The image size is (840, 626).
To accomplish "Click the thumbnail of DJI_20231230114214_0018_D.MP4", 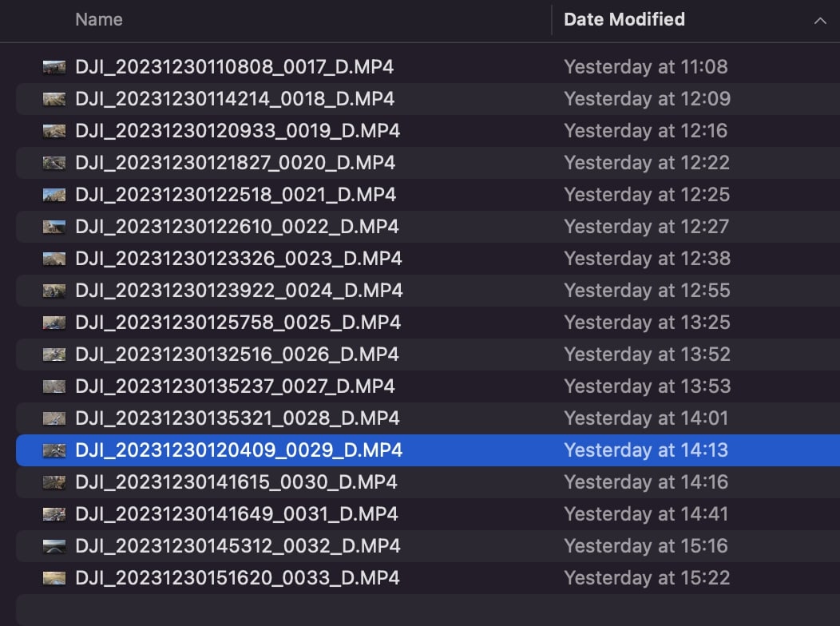I will pos(53,99).
